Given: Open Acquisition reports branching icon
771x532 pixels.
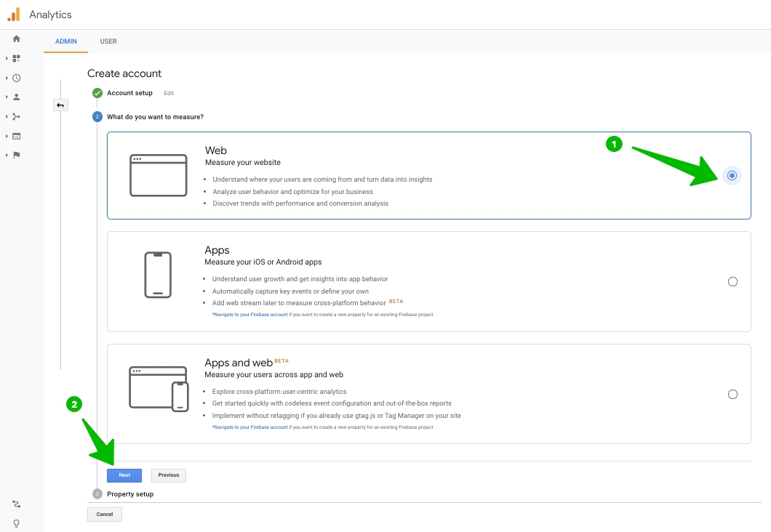Looking at the screenshot, I should tap(16, 116).
